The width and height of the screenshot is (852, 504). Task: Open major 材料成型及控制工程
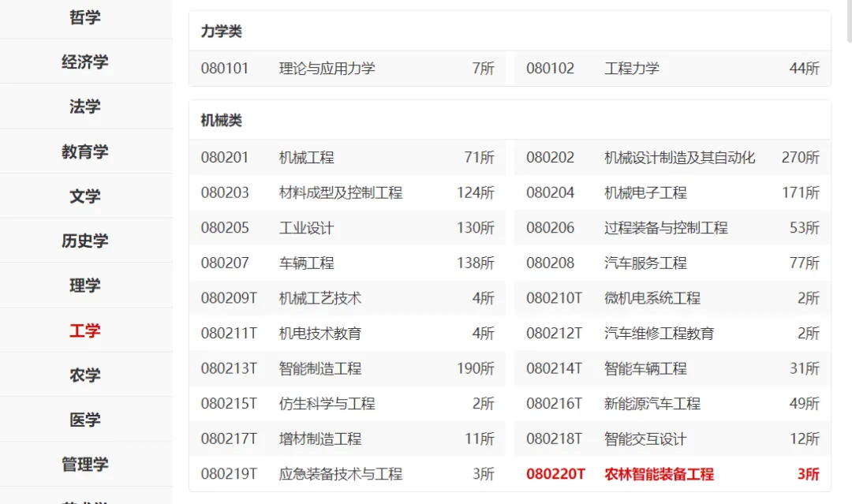(341, 192)
